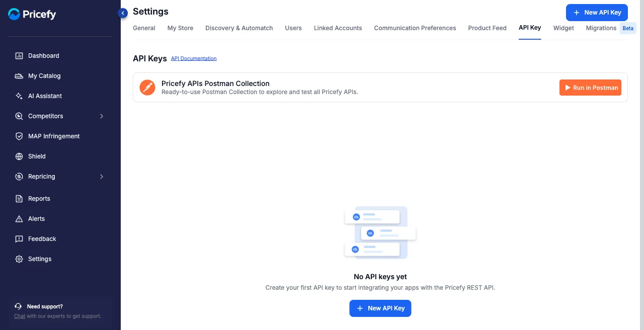Click the Run in Postman button

[590, 88]
